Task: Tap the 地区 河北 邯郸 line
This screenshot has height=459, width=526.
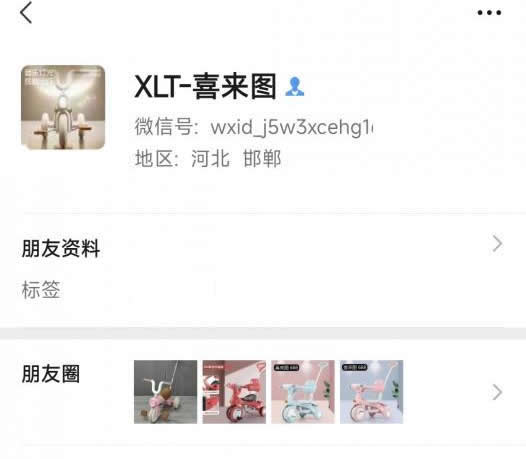Action: coord(208,159)
